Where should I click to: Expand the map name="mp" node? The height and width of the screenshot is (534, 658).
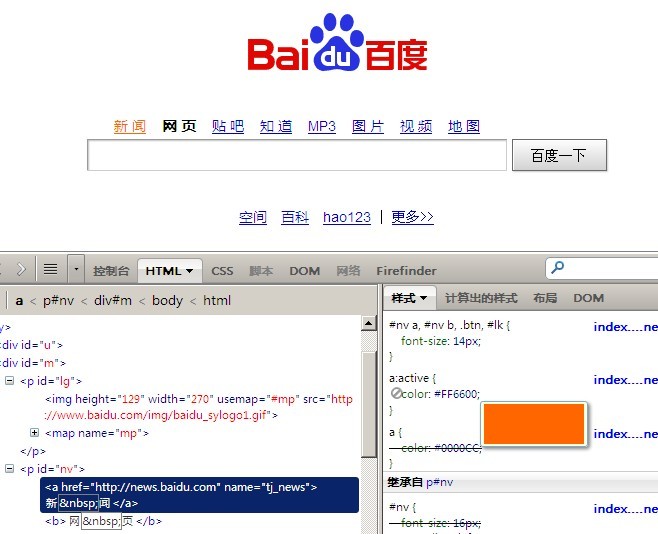[x=34, y=432]
